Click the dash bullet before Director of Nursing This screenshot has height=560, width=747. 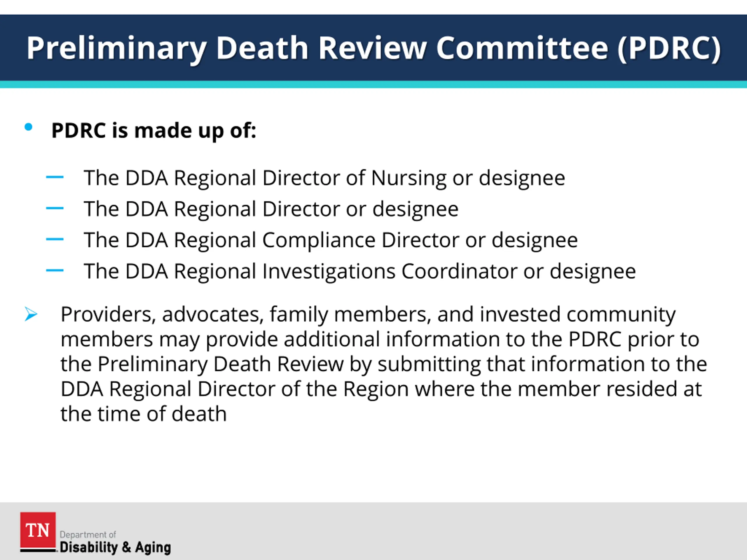click(55, 176)
